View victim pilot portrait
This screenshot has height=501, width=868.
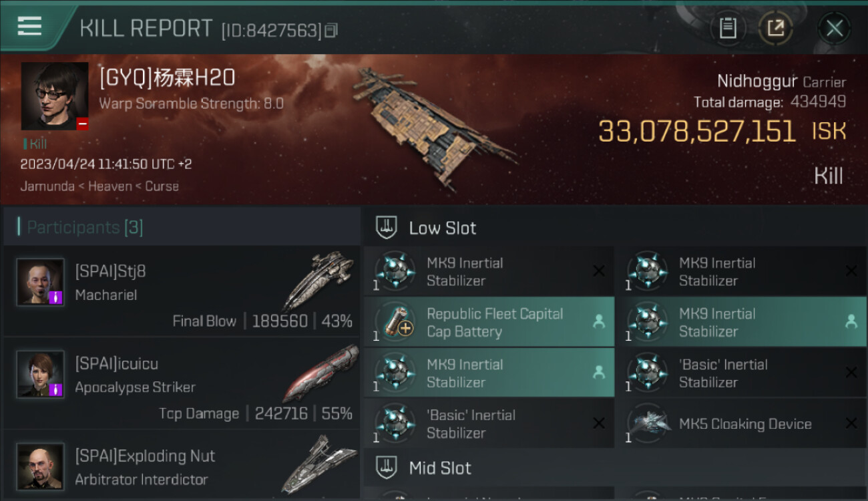pos(55,96)
